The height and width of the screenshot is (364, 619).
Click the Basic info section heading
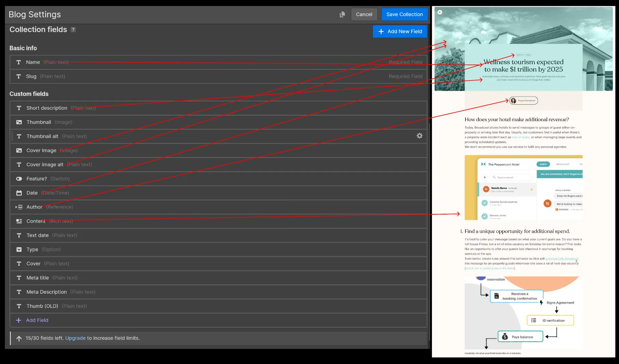click(x=23, y=48)
